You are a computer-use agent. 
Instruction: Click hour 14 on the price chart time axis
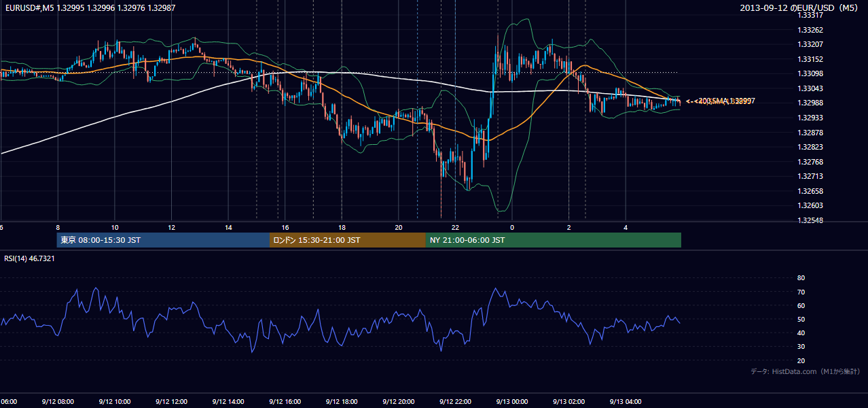pos(228,228)
